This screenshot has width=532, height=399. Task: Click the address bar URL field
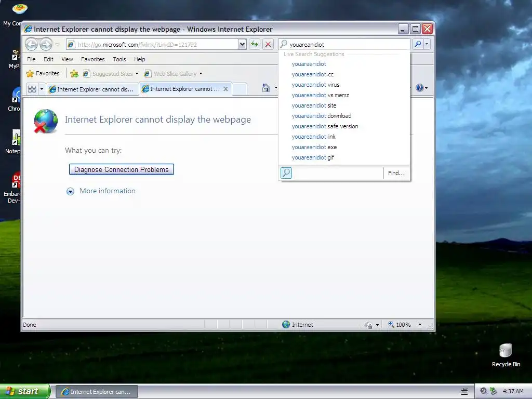(x=152, y=45)
